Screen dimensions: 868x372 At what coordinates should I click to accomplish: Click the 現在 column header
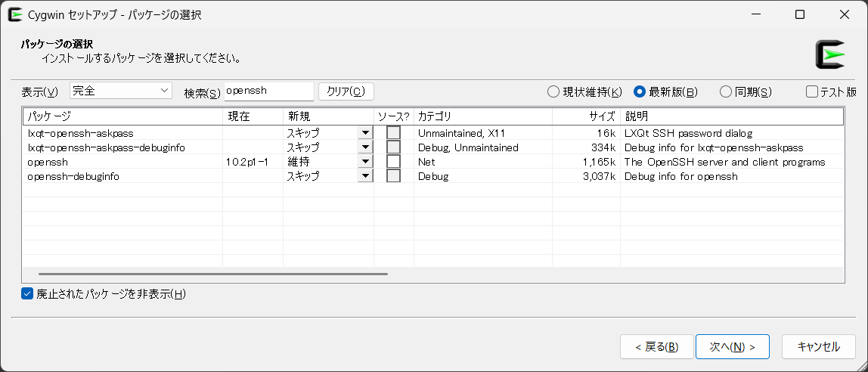click(253, 116)
